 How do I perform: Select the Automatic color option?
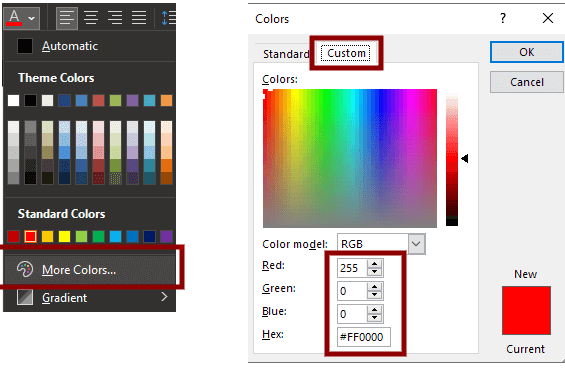89,46
